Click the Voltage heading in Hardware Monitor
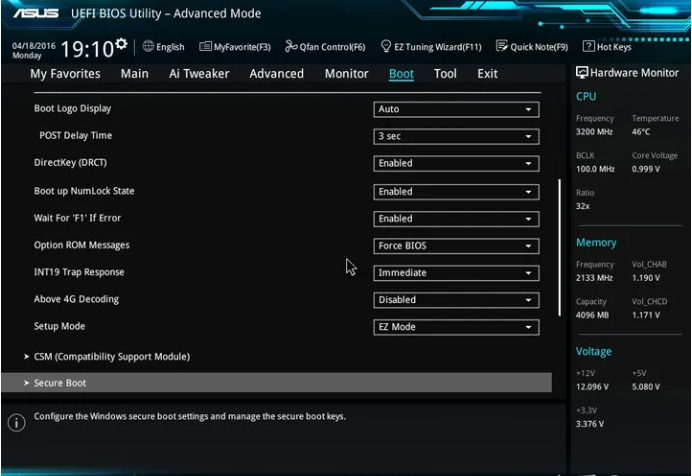The height and width of the screenshot is (476, 692). click(x=594, y=352)
